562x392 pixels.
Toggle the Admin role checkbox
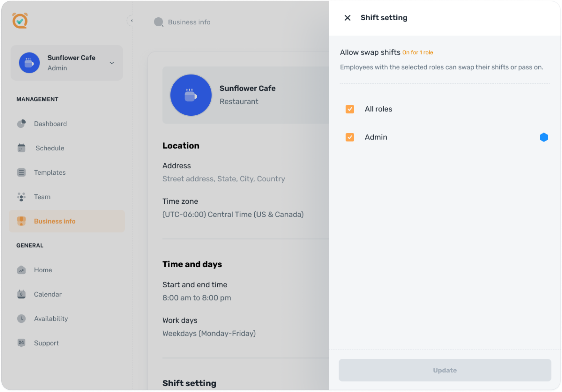click(x=350, y=137)
